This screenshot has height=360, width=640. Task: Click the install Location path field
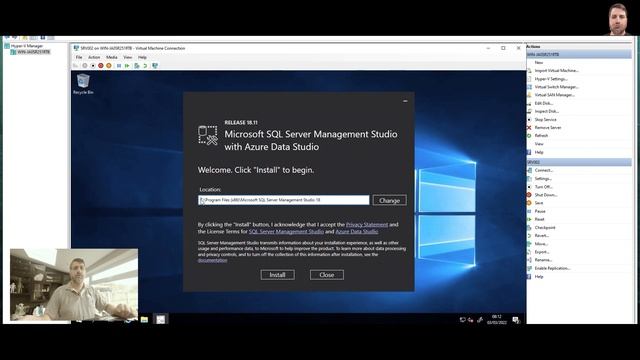tap(284, 200)
